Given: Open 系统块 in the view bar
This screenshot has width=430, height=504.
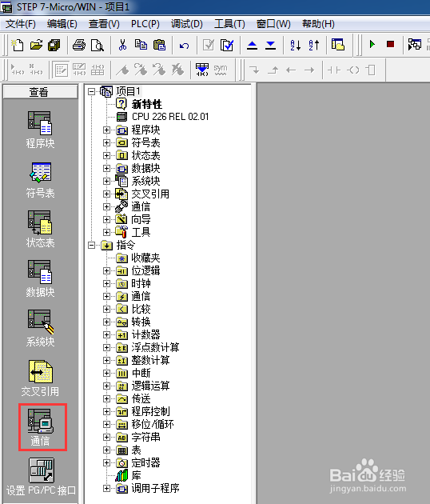Looking at the screenshot, I should pos(40,329).
